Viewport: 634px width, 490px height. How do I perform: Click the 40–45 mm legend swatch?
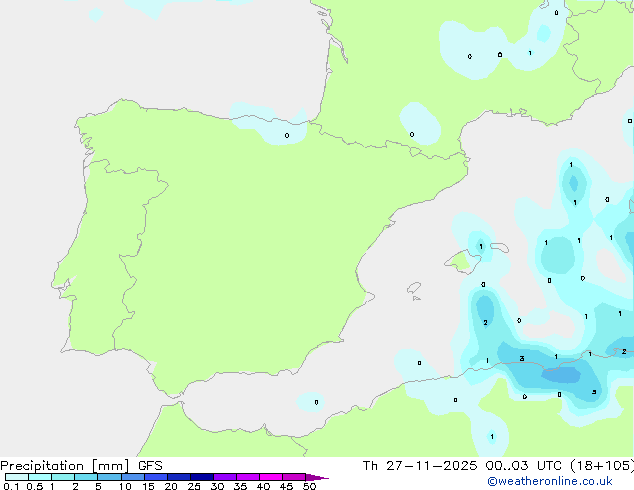[x=271, y=477]
